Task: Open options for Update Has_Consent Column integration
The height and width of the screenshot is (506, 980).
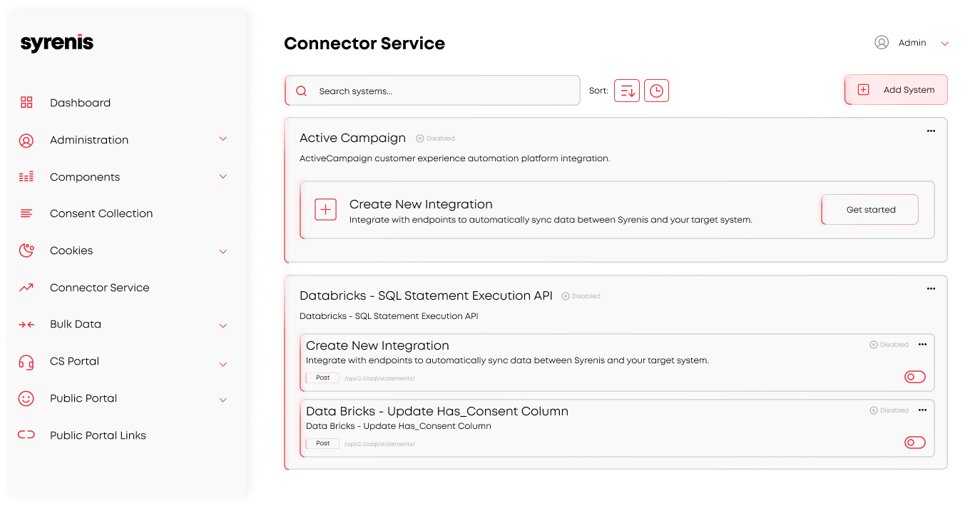Action: [x=922, y=410]
